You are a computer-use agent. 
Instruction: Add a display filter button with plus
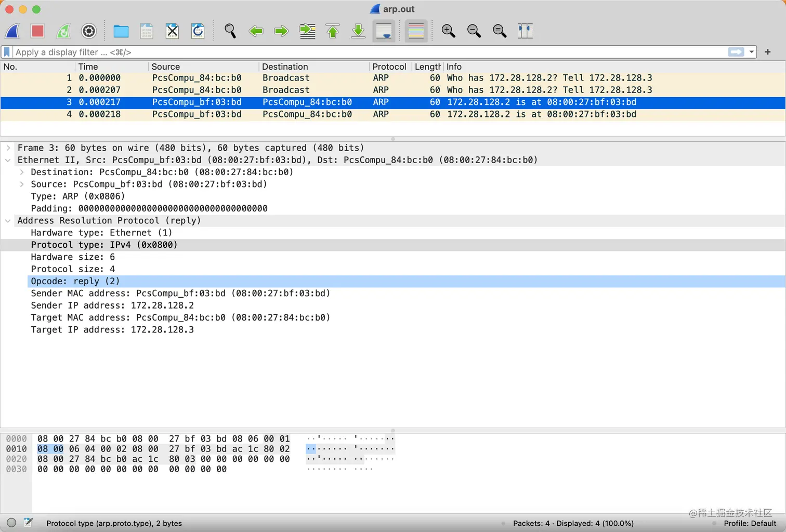tap(768, 52)
